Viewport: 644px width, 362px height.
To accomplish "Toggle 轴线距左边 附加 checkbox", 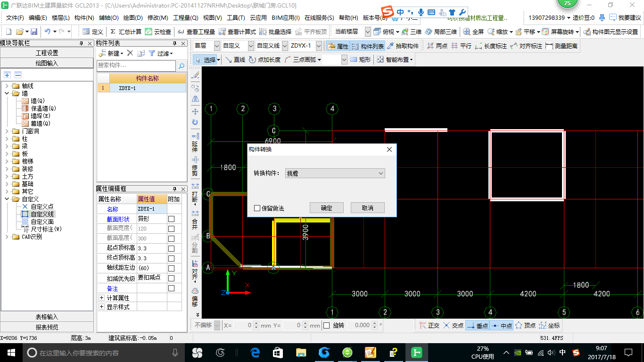I will pyautogui.click(x=172, y=268).
